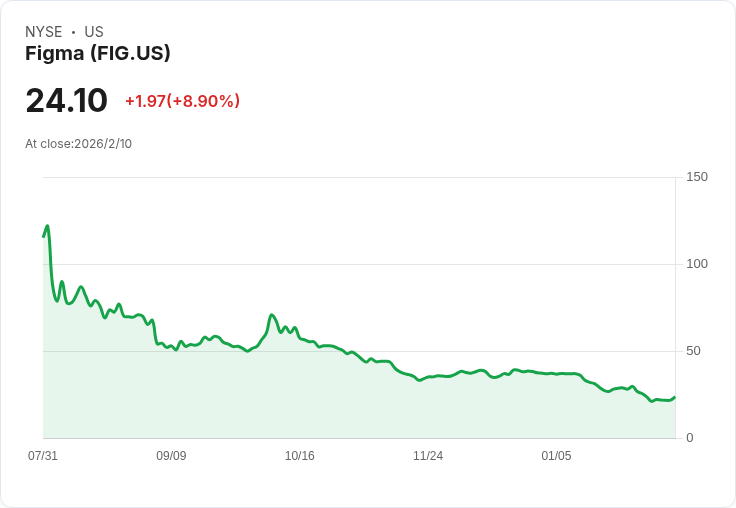This screenshot has height=508, width=736.
Task: Click the dot separator between NYSE and US
Action: pos(73,32)
